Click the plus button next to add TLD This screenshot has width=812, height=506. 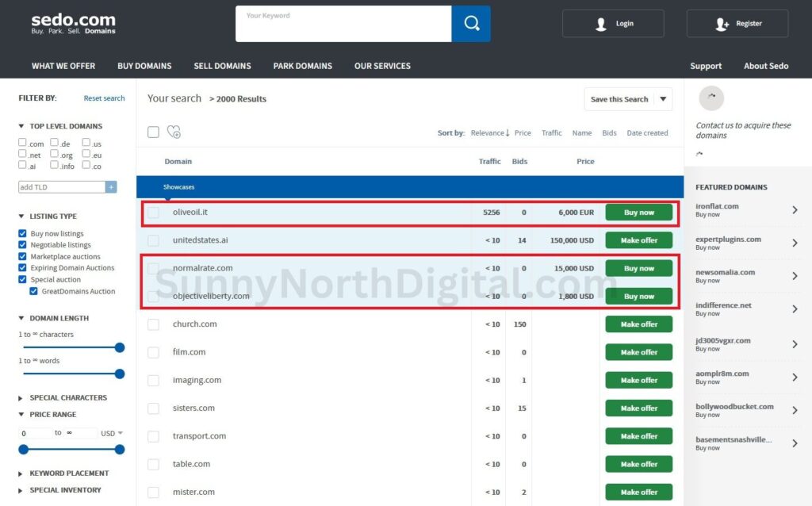pyautogui.click(x=111, y=187)
